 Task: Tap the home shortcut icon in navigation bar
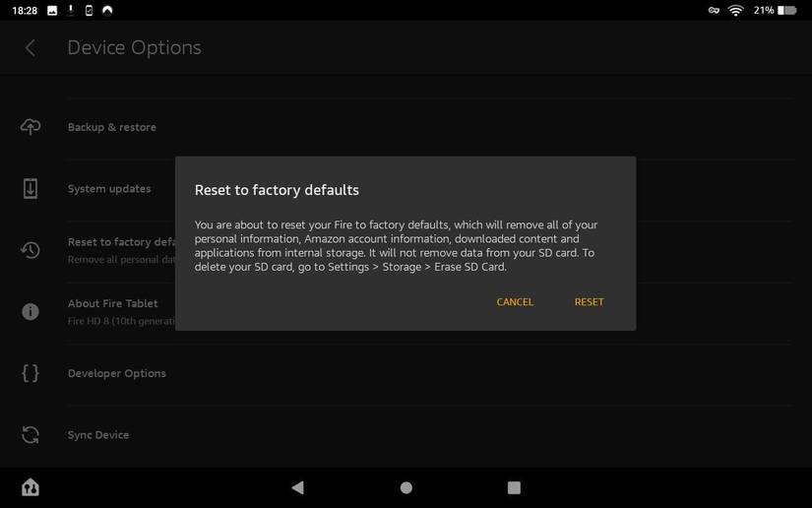[31, 487]
